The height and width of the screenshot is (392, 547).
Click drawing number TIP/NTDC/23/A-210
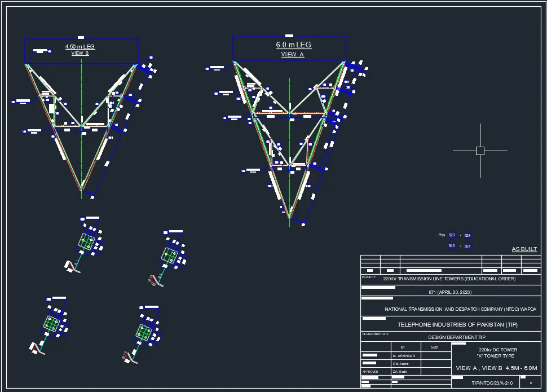click(492, 383)
